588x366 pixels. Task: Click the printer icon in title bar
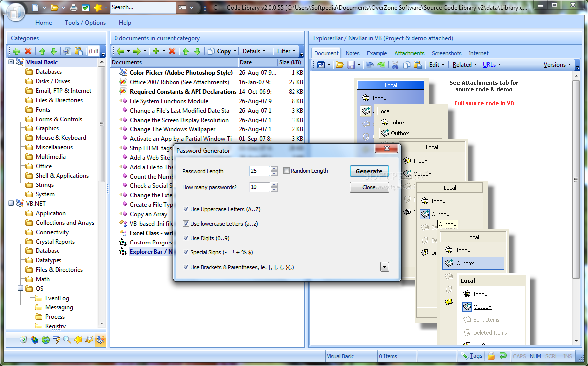[x=74, y=7]
